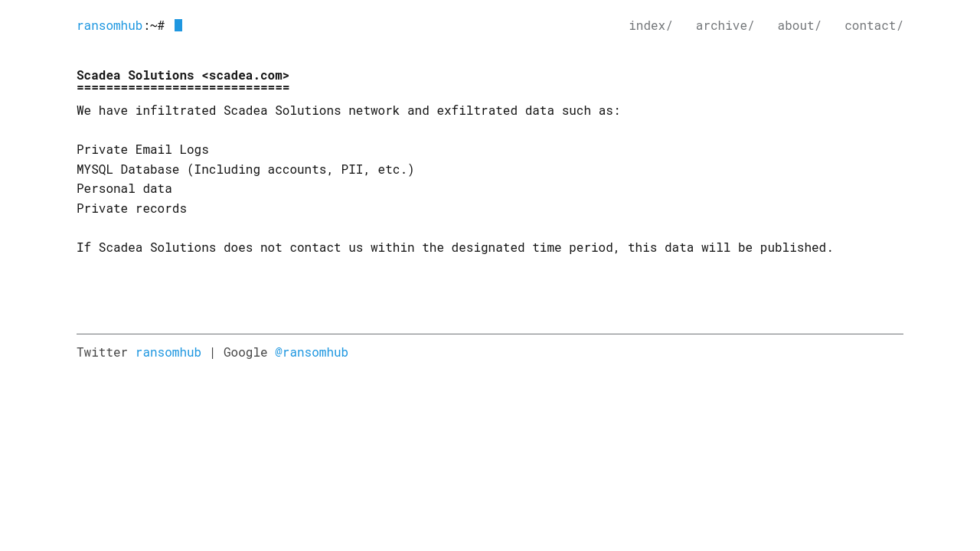Click the 'Private records' line

click(132, 209)
